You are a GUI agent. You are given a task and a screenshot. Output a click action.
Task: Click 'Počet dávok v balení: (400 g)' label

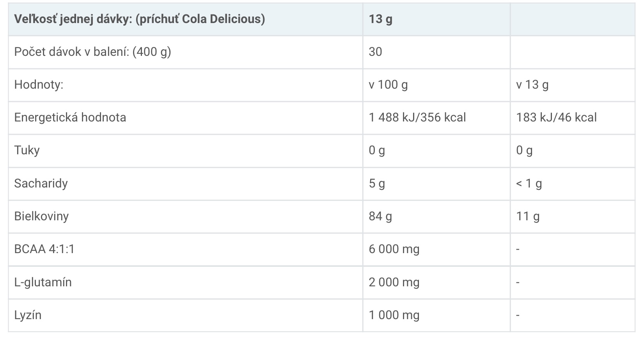tap(92, 52)
